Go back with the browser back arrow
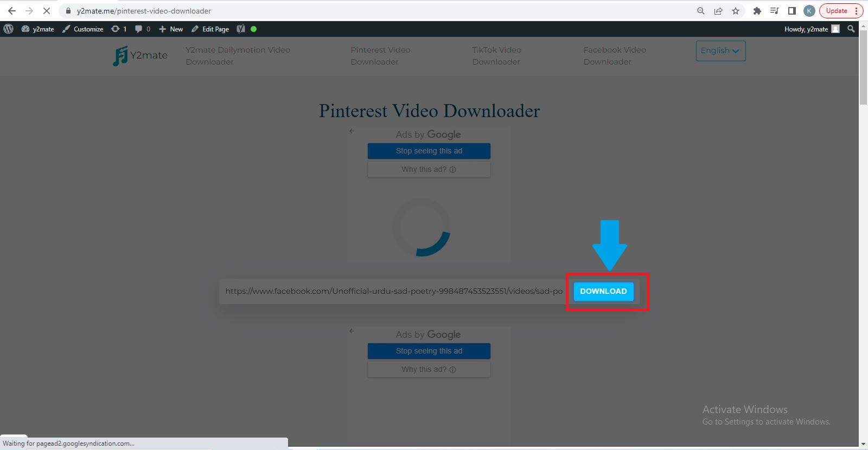This screenshot has height=450, width=868. tap(12, 11)
